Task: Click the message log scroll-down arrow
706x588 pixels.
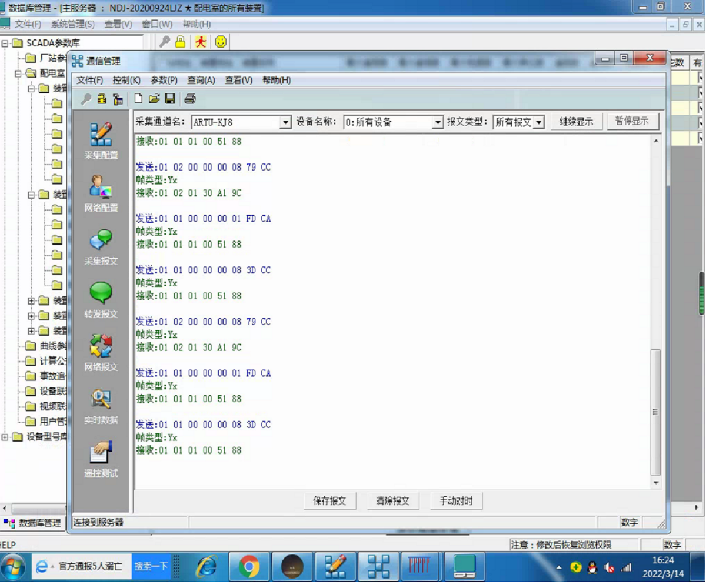Action: [656, 483]
